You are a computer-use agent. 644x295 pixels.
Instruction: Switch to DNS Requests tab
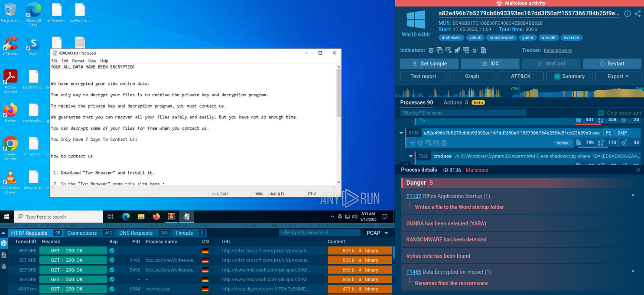click(144, 233)
